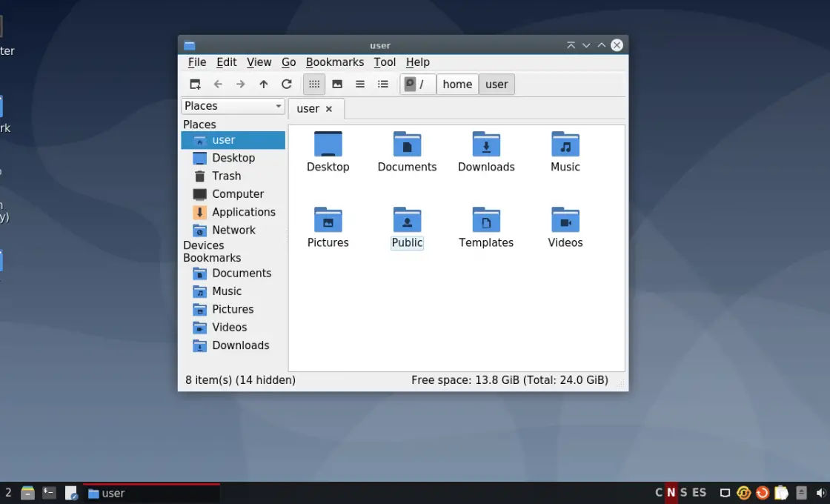Image resolution: width=830 pixels, height=504 pixels.
Task: Open the Videos bookmark in sidebar
Action: [x=233, y=327]
